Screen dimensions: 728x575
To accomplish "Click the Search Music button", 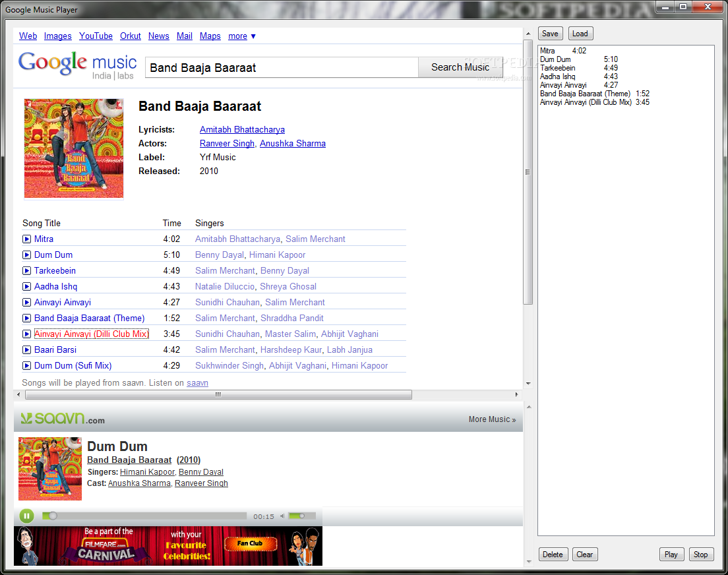I will (x=460, y=67).
